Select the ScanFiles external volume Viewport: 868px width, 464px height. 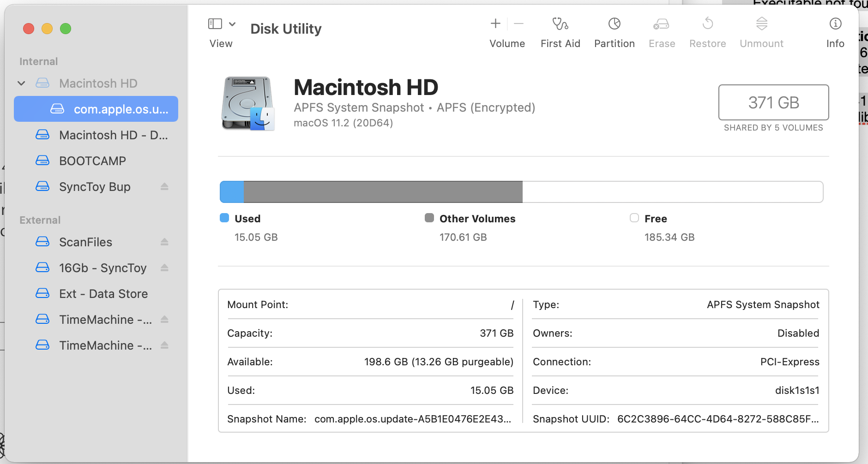(96, 242)
